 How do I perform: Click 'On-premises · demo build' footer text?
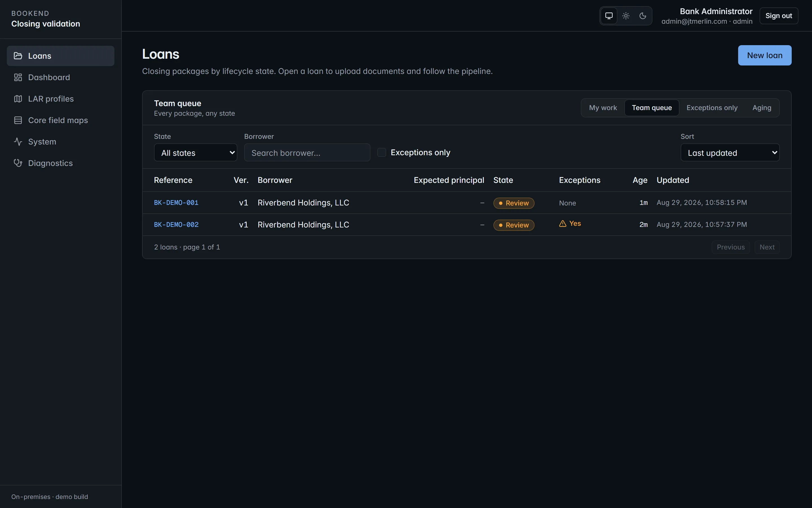(50, 497)
